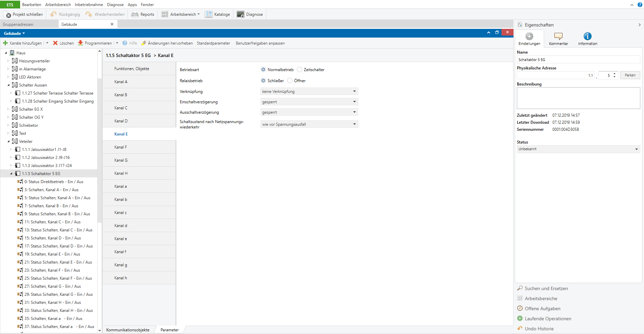The height and width of the screenshot is (334, 644).
Task: Select the Zeitschalter radio button
Action: pyautogui.click(x=300, y=70)
